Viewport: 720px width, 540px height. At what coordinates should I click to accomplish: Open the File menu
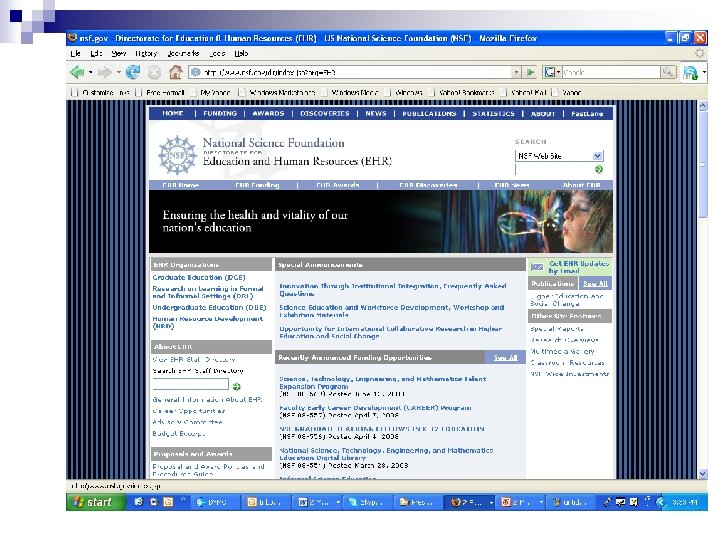pyautogui.click(x=76, y=53)
